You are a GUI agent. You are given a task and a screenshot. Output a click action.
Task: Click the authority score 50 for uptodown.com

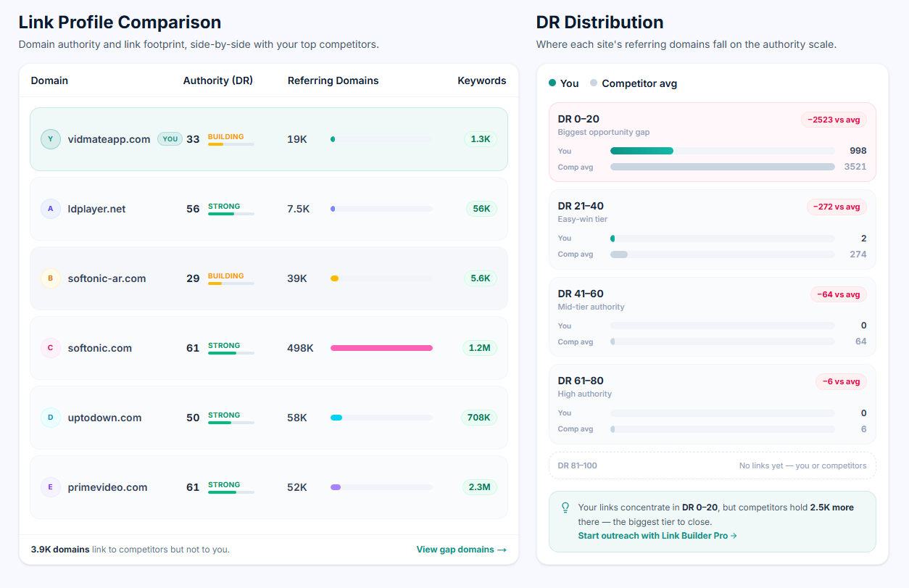point(193,418)
